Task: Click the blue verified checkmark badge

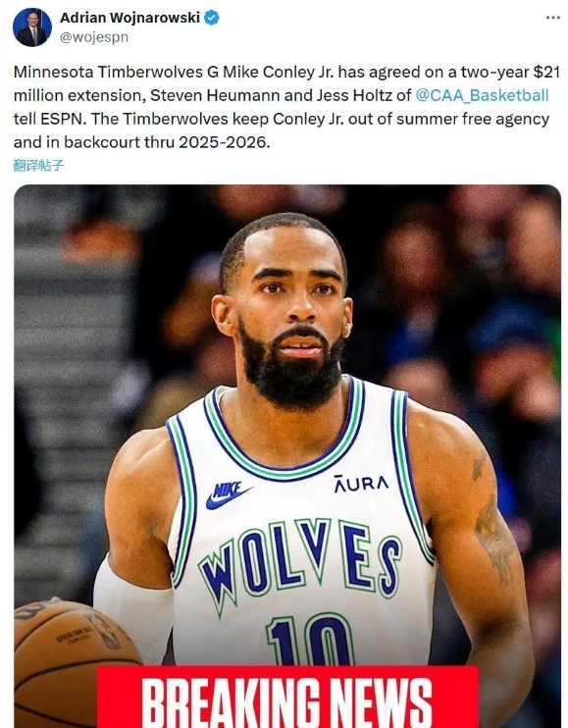Action: coord(212,18)
